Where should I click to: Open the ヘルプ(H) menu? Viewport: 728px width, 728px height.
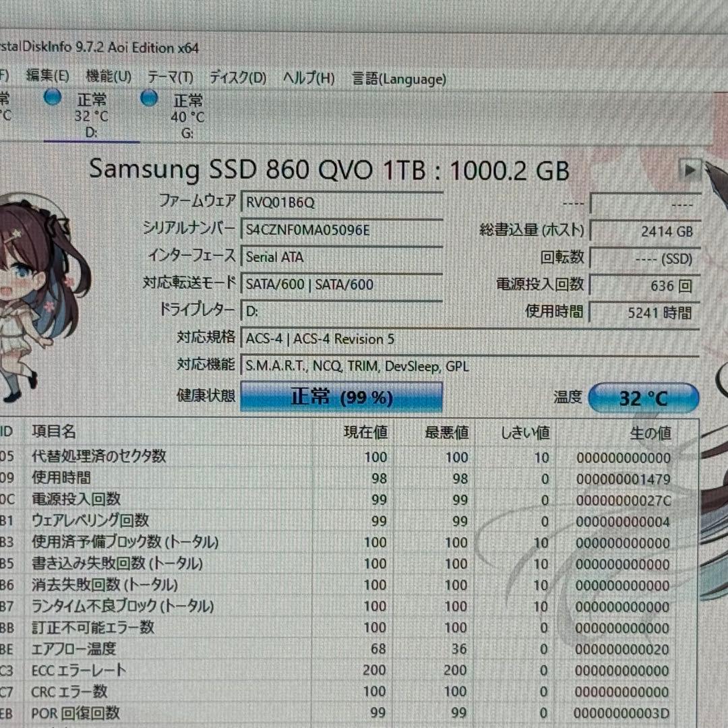click(x=308, y=78)
